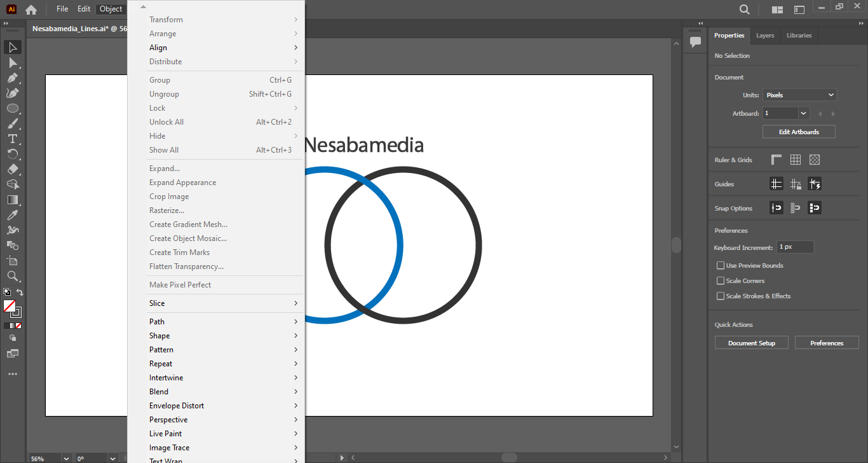Check Scale Strokes & Effects

(x=721, y=296)
